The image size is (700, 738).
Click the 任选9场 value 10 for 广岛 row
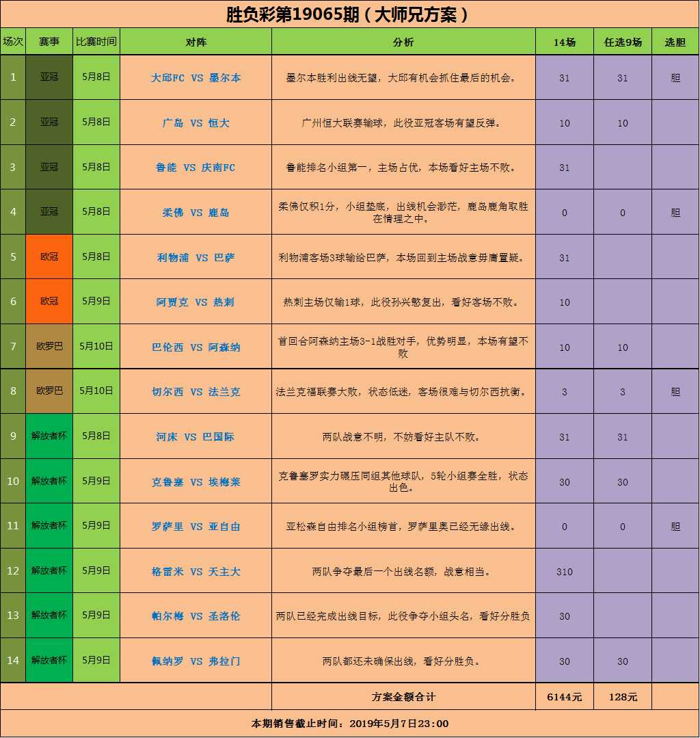623,123
